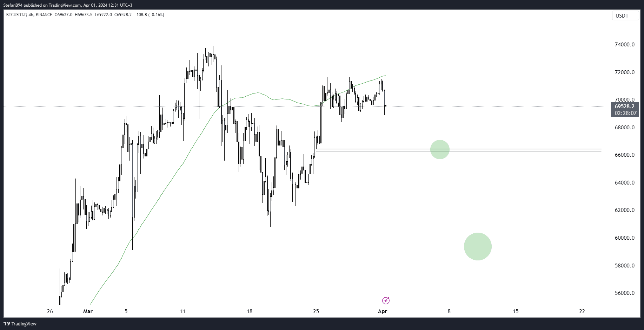The image size is (644, 330).
Task: Click the 02:28:07 candle countdown timer
Action: click(625, 113)
